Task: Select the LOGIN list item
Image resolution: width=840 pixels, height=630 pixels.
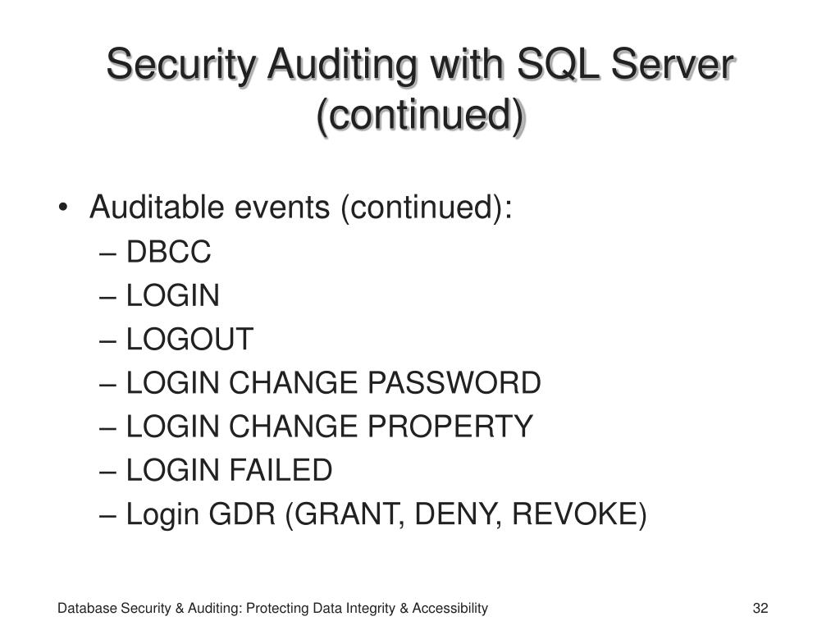Action: pos(173,295)
